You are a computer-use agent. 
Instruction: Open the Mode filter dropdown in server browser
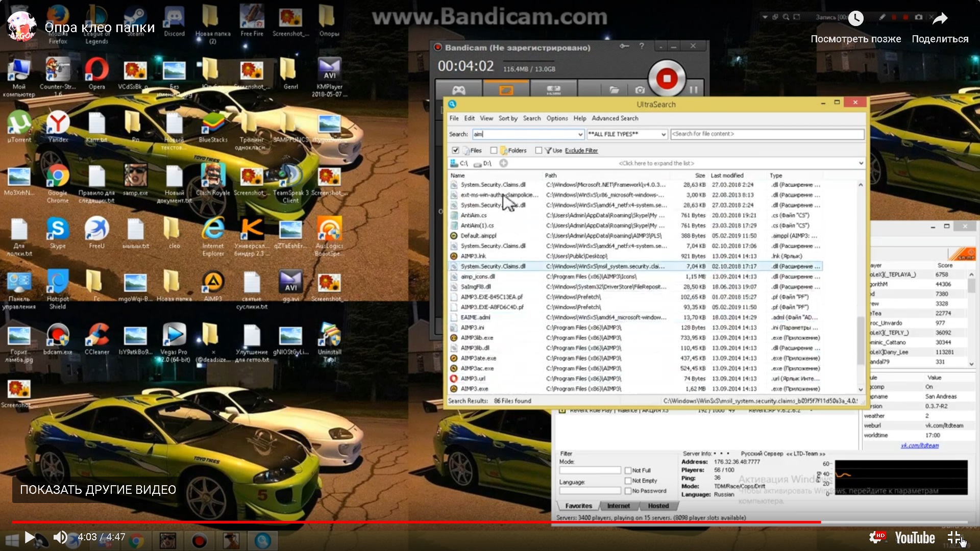pos(590,470)
